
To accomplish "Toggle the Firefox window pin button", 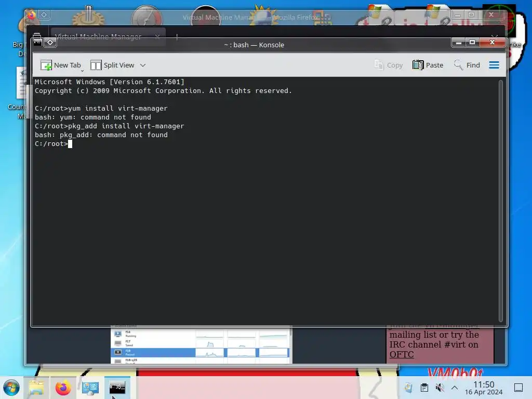I will pos(44,15).
